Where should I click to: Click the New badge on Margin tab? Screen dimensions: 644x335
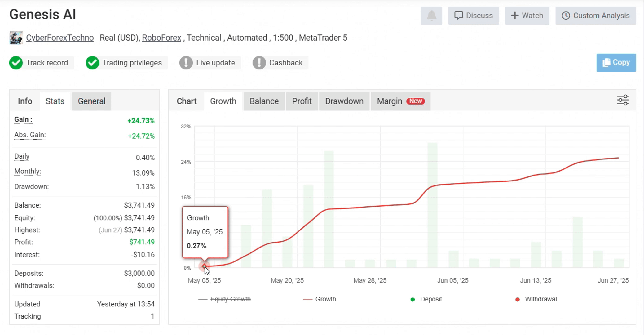[416, 101]
